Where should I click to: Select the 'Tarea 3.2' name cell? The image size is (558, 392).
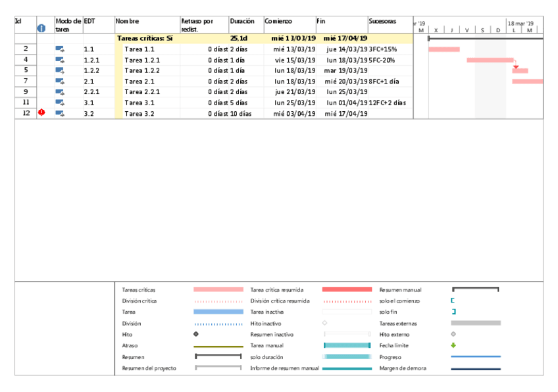click(151, 114)
